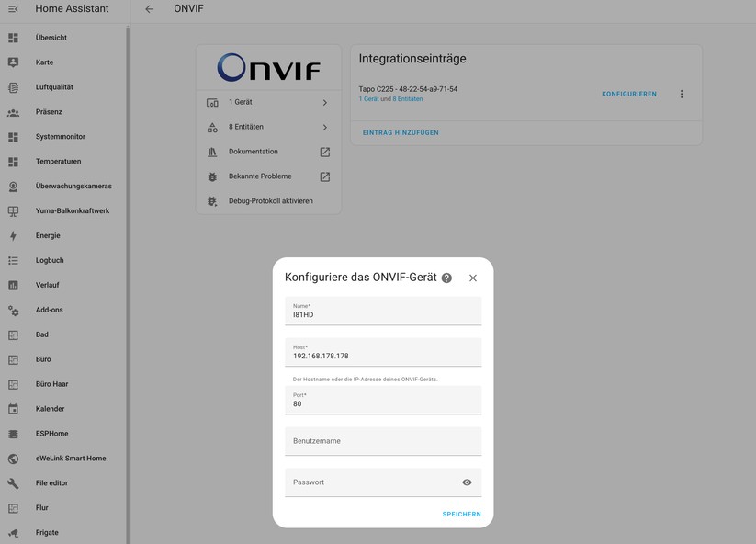
Task: Open the Energie lightning icon
Action: tap(13, 236)
